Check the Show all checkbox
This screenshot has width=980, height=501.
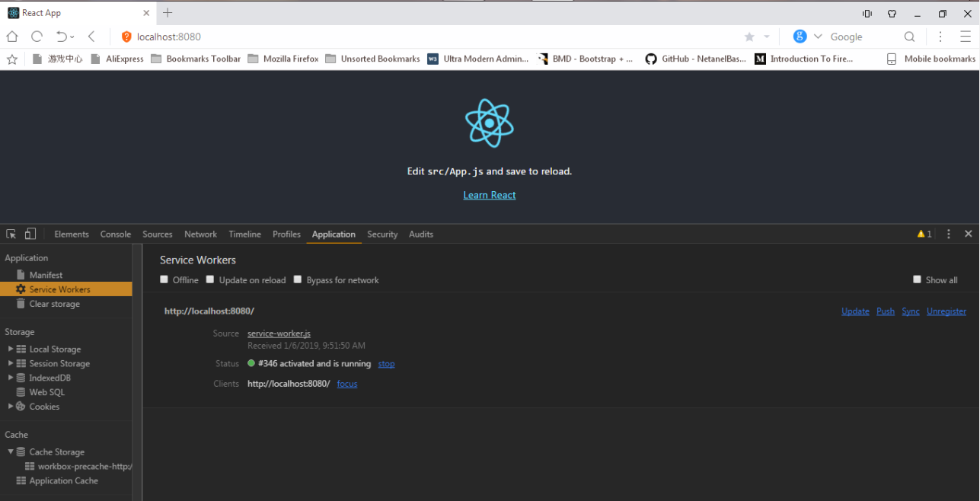point(917,279)
